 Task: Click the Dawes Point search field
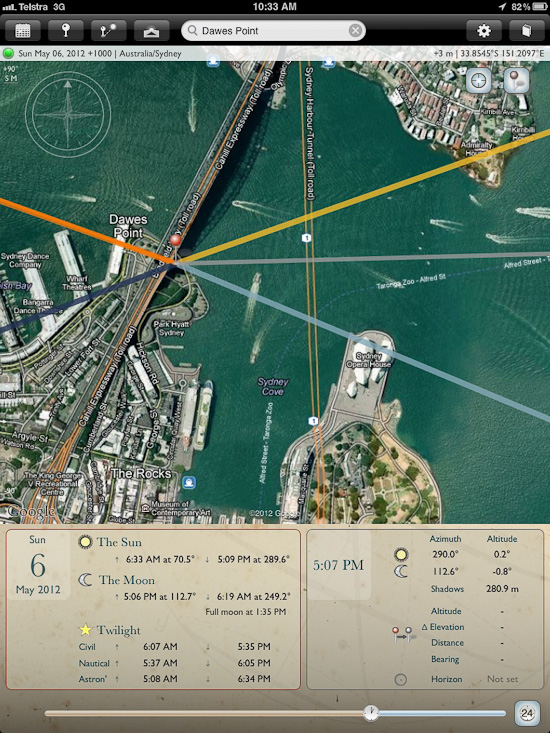273,31
